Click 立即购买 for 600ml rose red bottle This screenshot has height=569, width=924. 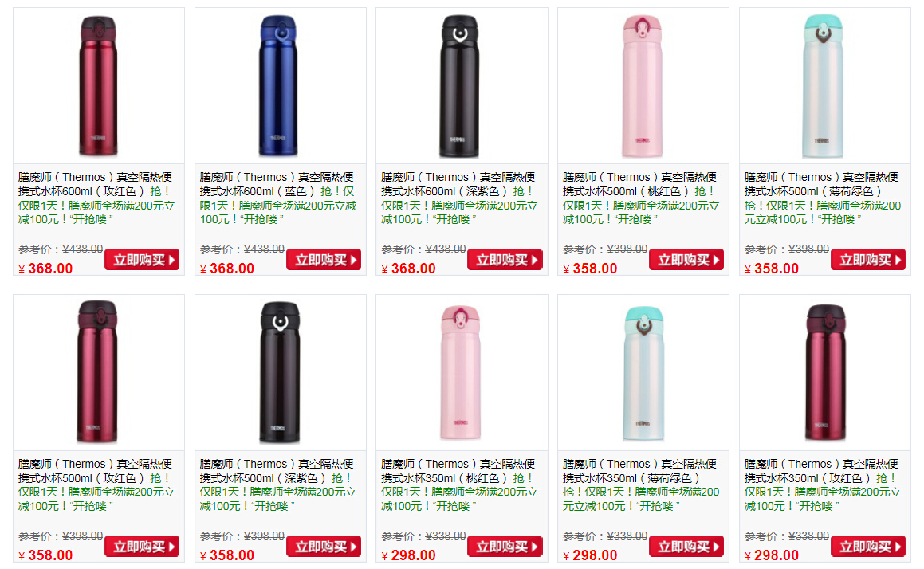tap(142, 260)
